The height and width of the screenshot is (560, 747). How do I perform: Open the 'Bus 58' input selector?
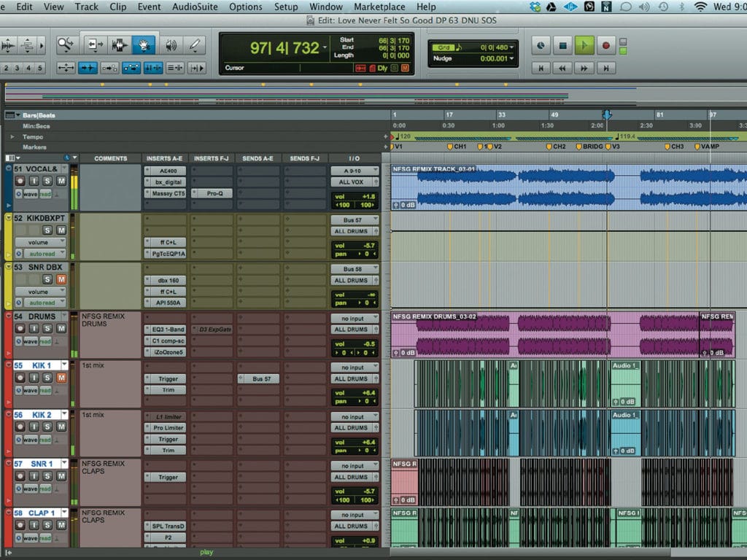click(x=355, y=269)
